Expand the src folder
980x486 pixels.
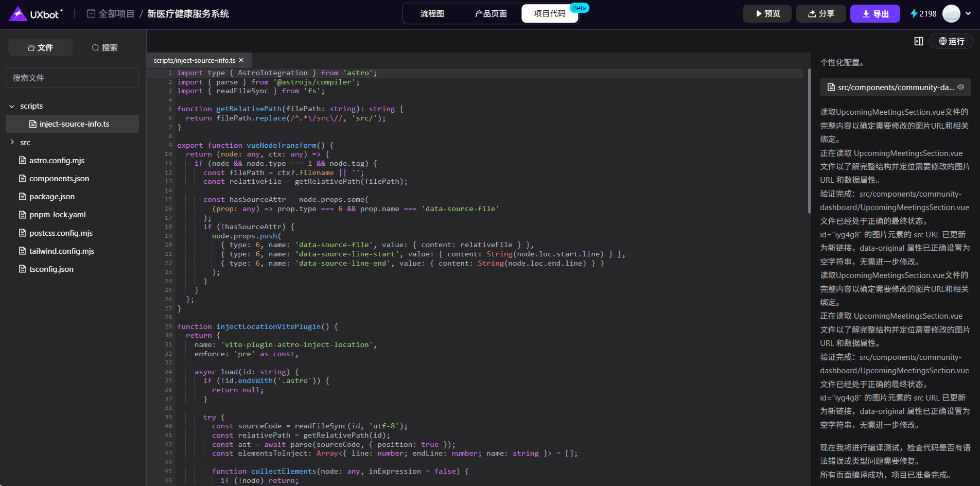(12, 143)
